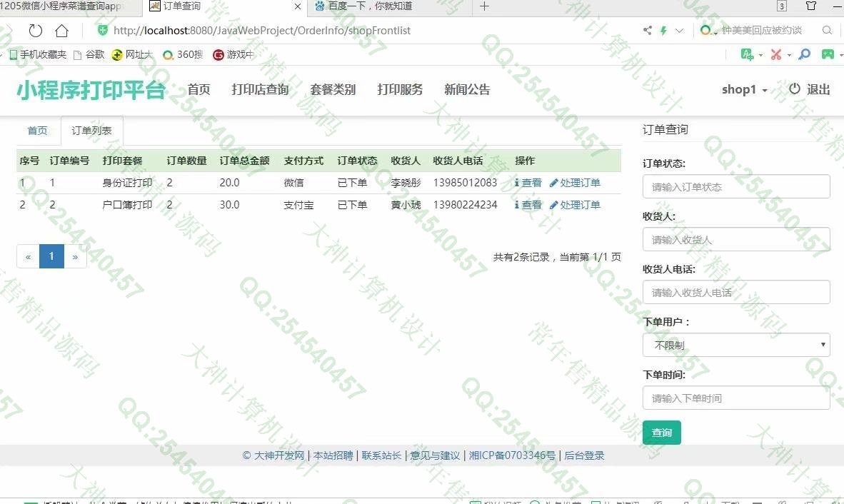Open the green game controller extension
Viewport: 844px width, 504px height.
(828, 54)
